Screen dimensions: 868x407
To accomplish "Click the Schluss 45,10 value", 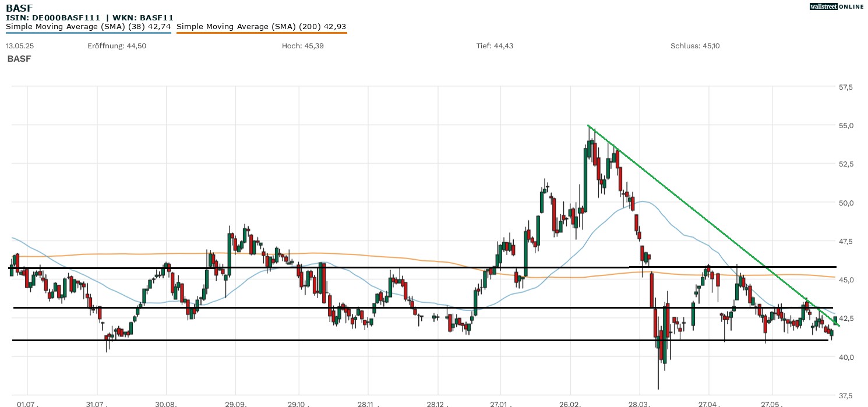I will coord(695,46).
